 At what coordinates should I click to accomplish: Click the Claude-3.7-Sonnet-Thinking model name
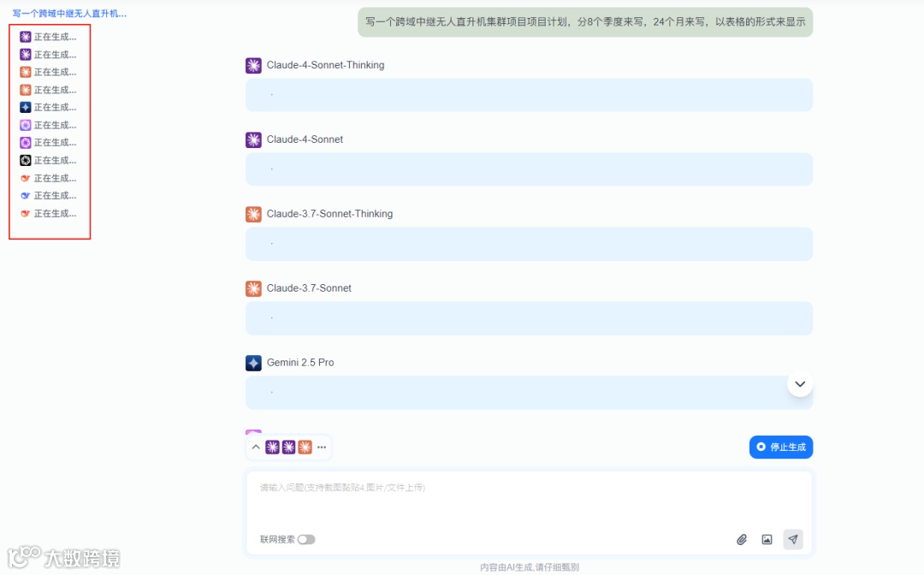329,213
